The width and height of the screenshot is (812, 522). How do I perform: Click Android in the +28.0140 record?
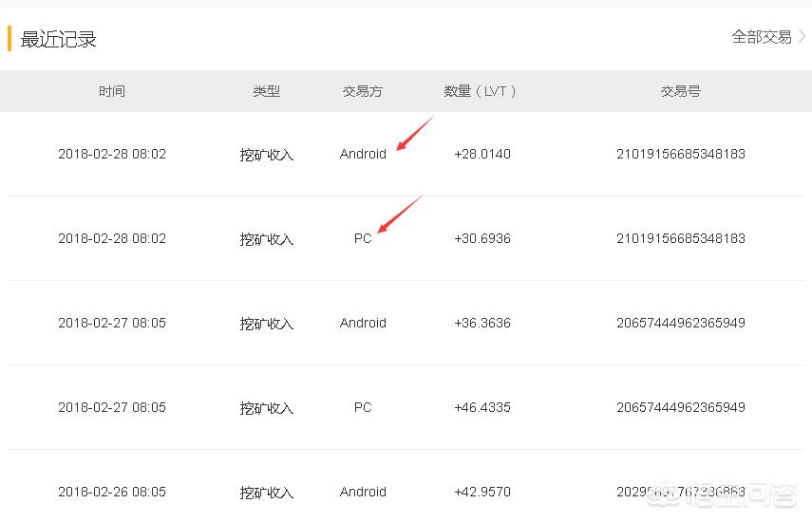(x=363, y=154)
